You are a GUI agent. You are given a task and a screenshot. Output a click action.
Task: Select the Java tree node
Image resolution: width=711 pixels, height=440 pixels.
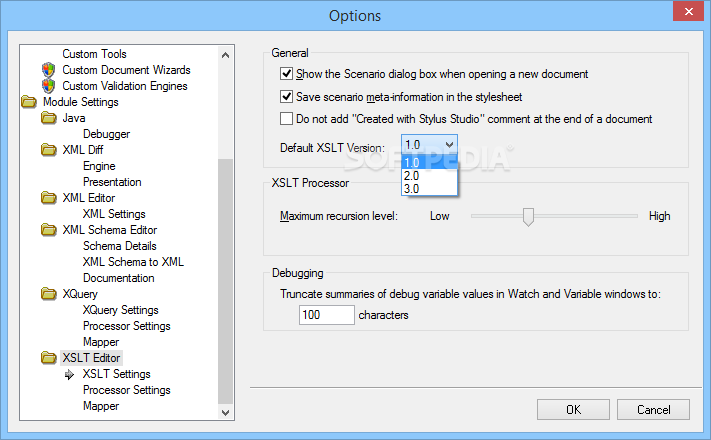tap(74, 118)
